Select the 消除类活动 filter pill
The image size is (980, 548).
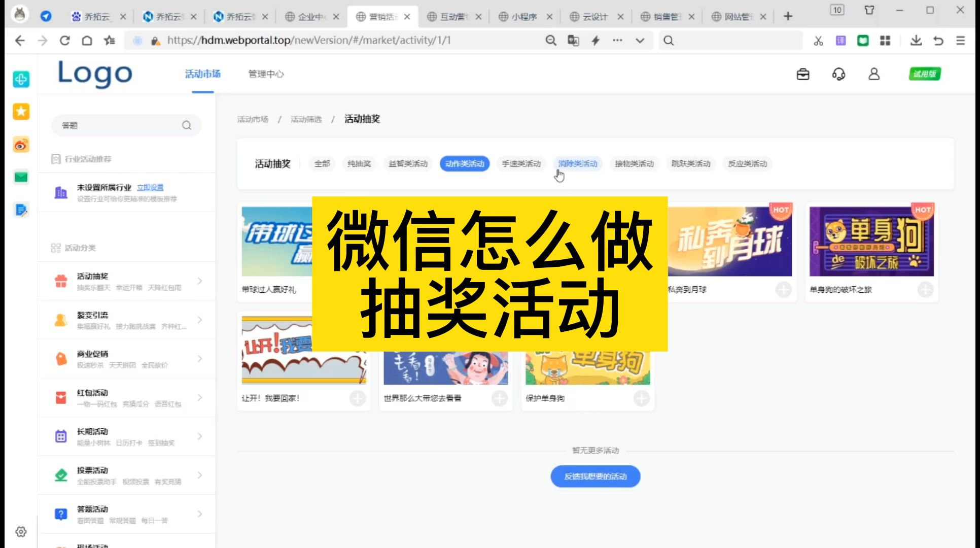[577, 164]
